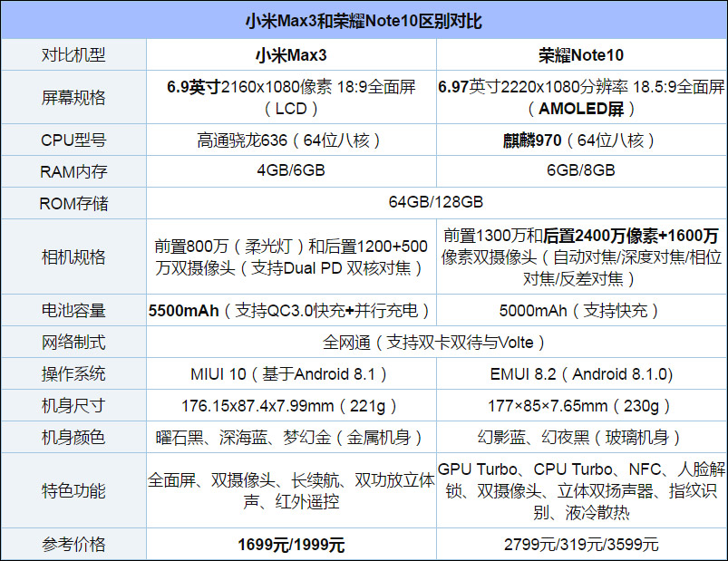Click the 全面屏、双摄像头、长续航 features cell

click(291, 491)
